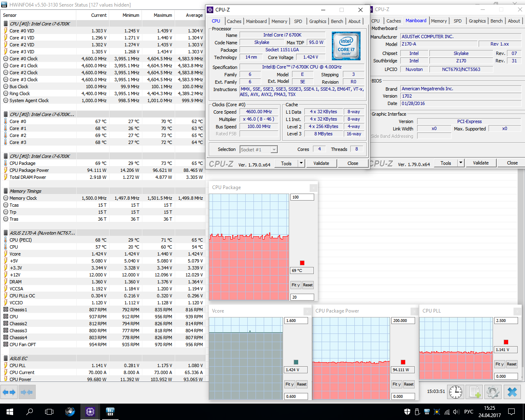The width and height of the screenshot is (525, 420).
Task: Open the Action Center notification icon
Action: [511, 411]
